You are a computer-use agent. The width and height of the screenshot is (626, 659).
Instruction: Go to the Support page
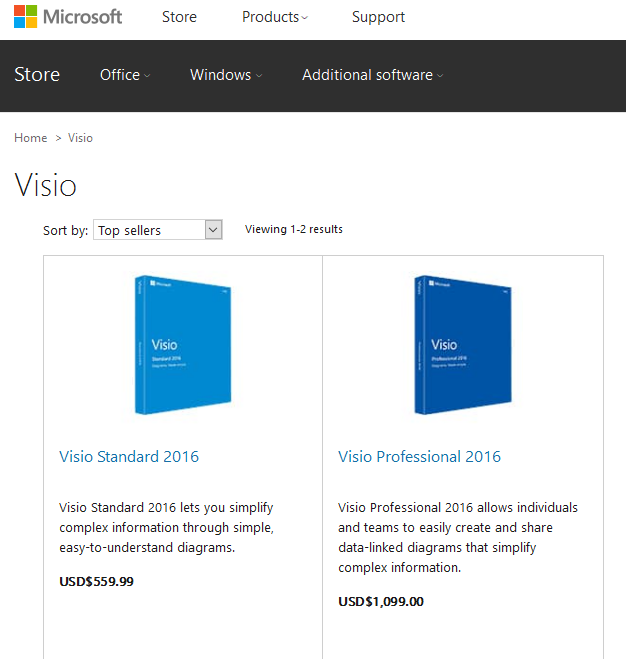[378, 17]
